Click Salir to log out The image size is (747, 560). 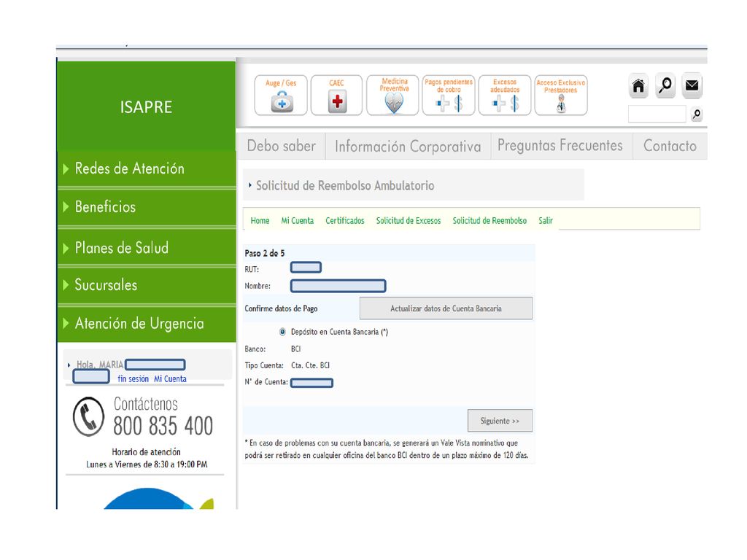point(546,220)
